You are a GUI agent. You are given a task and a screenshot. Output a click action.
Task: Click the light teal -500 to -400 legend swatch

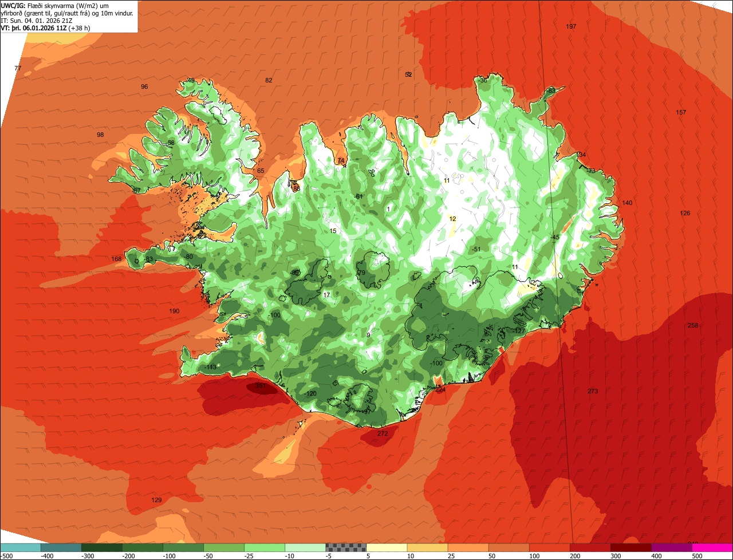coord(21,547)
